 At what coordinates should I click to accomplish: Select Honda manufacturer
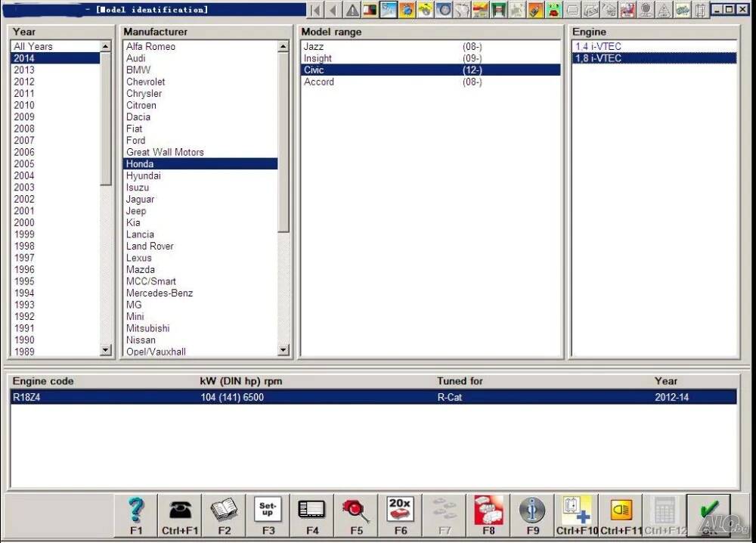coord(200,164)
